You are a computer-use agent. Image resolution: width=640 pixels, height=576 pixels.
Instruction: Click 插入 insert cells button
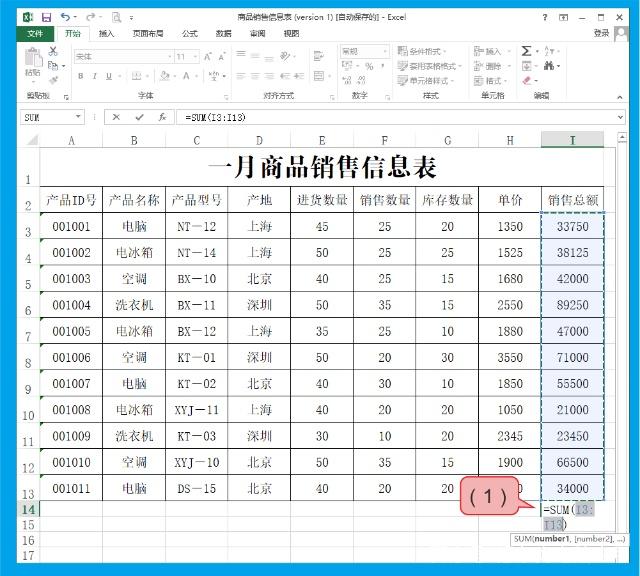tap(492, 51)
